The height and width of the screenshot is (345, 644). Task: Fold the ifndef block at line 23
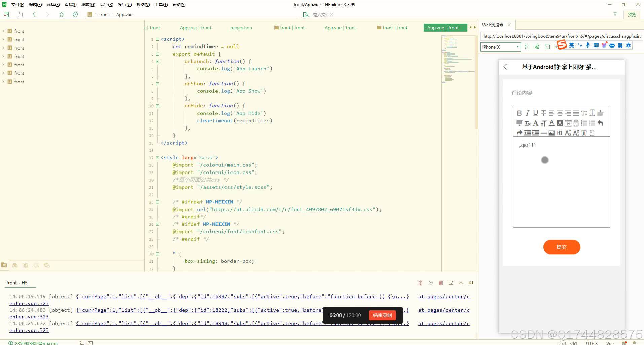tap(157, 202)
